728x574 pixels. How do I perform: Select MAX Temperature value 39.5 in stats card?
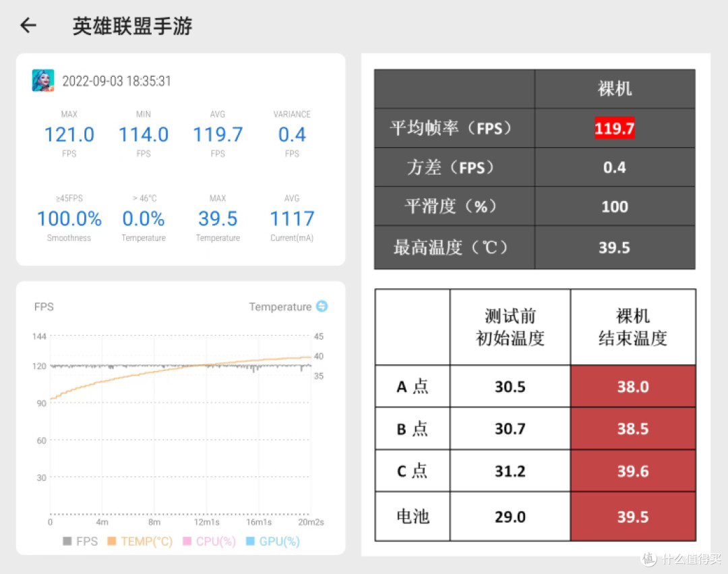[218, 219]
